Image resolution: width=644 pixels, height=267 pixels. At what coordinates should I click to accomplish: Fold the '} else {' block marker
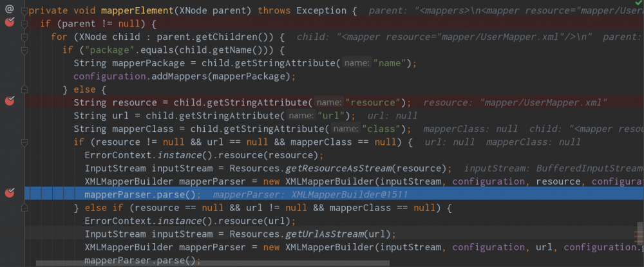[x=24, y=89]
